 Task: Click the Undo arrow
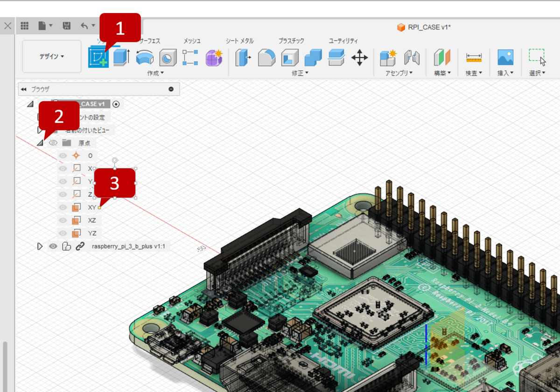(84, 26)
